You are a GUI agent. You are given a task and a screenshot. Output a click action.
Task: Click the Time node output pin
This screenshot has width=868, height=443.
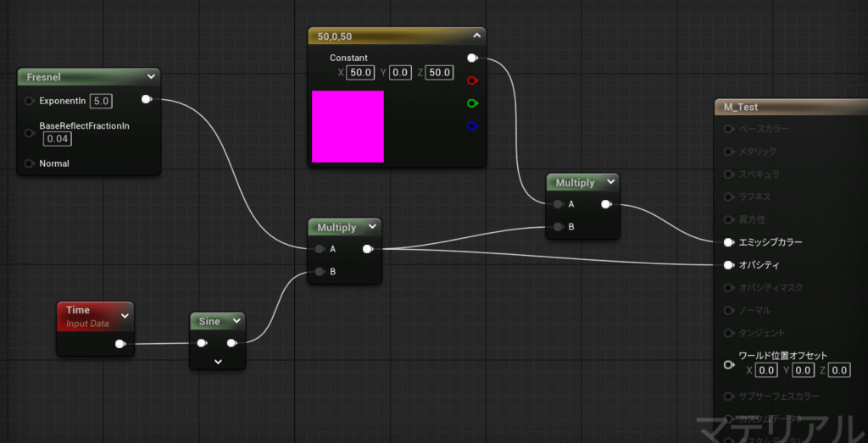(120, 344)
